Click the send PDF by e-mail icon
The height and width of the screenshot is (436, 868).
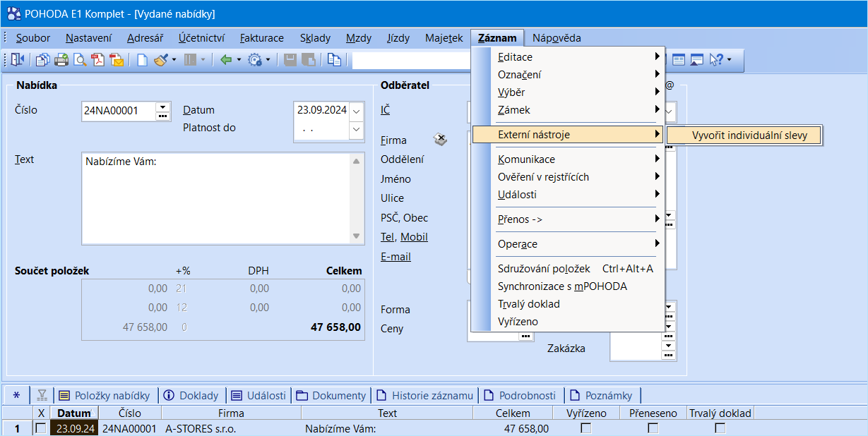tap(117, 61)
